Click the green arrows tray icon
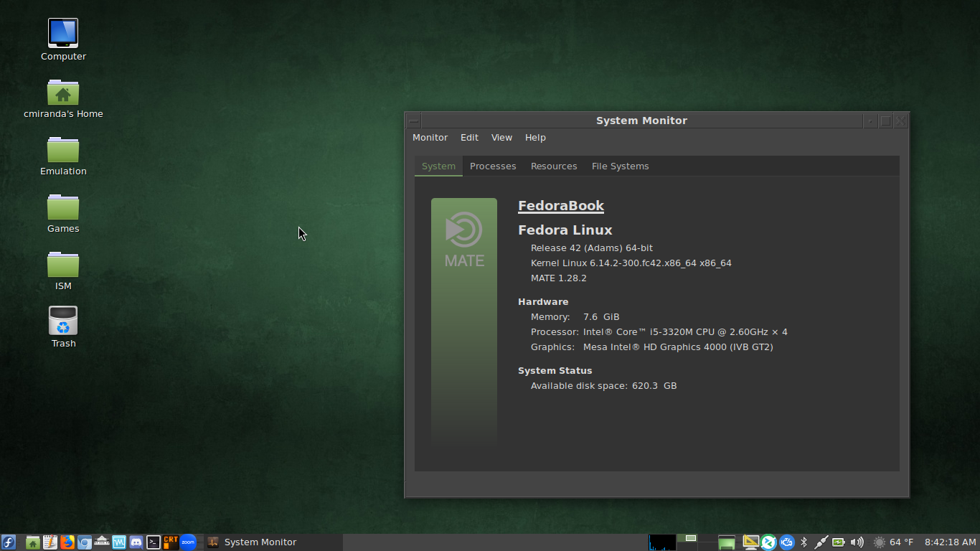This screenshot has height=551, width=980. point(768,542)
